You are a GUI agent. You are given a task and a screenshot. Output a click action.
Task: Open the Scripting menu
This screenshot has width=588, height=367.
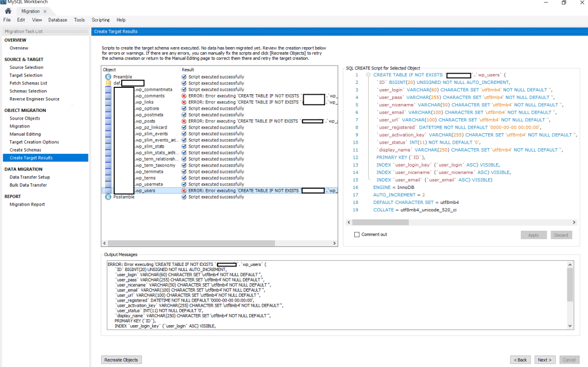point(100,20)
